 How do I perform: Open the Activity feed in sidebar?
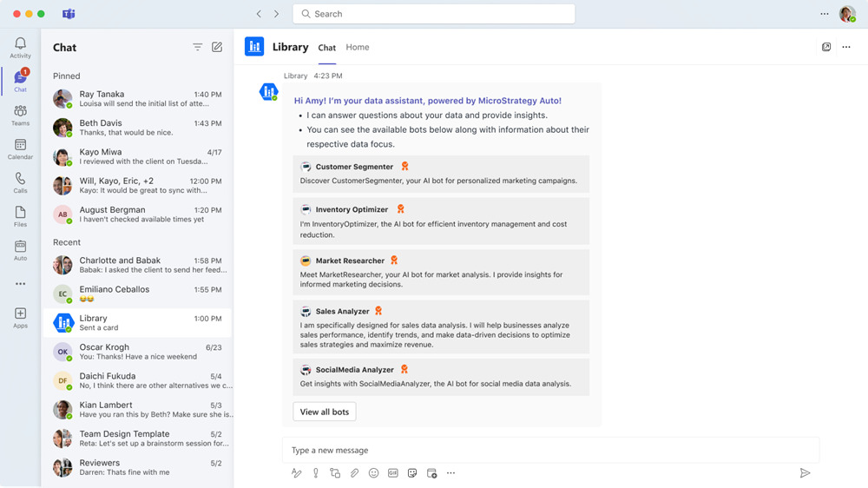pos(20,48)
